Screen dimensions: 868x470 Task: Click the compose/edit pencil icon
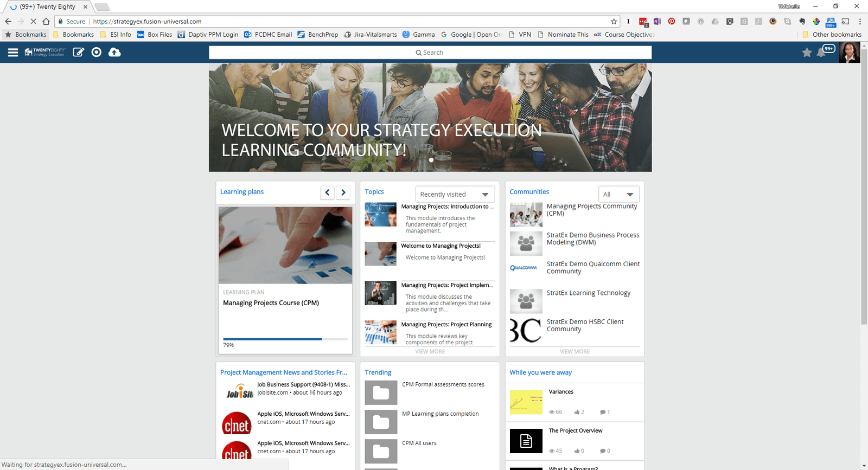[x=79, y=53]
